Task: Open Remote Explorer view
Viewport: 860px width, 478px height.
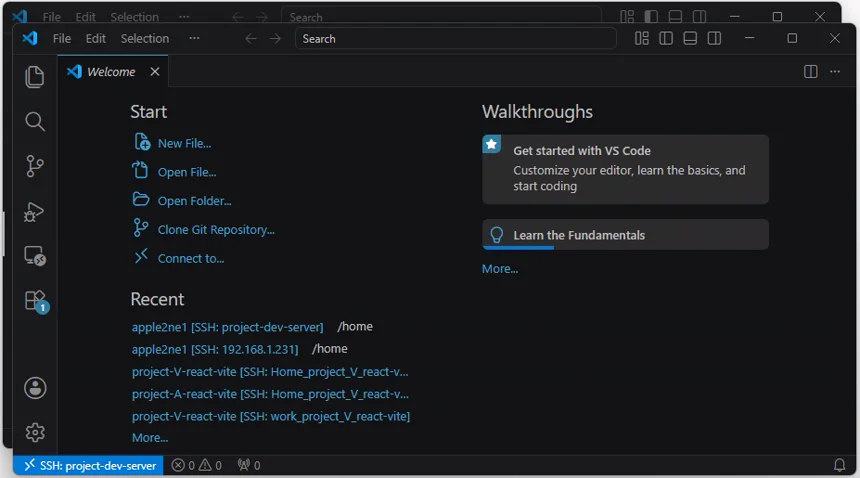Action: pos(35,256)
